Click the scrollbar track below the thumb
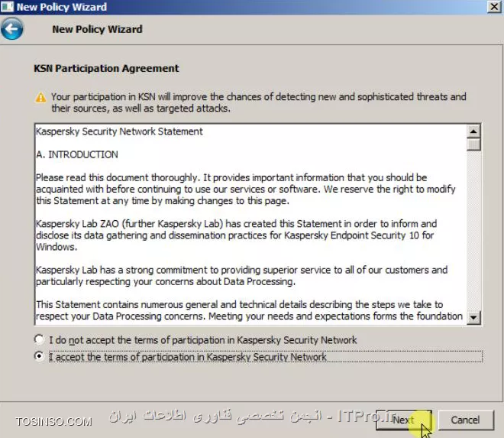This screenshot has width=504, height=438. click(x=473, y=230)
